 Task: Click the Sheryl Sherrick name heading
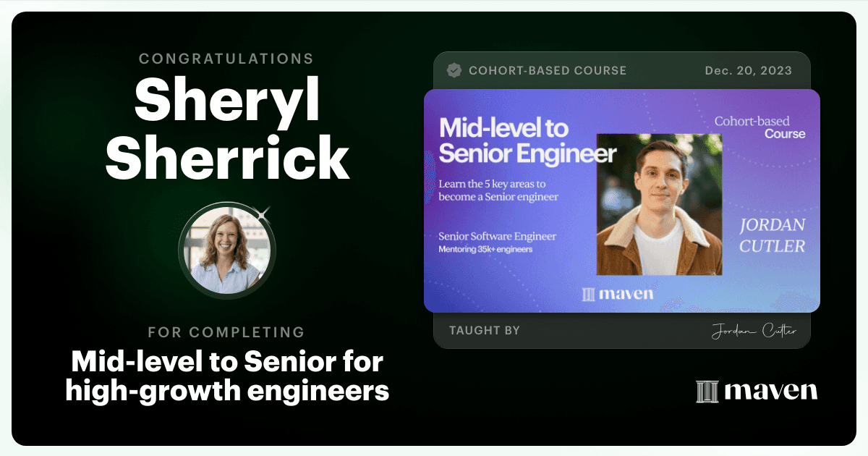click(x=228, y=130)
